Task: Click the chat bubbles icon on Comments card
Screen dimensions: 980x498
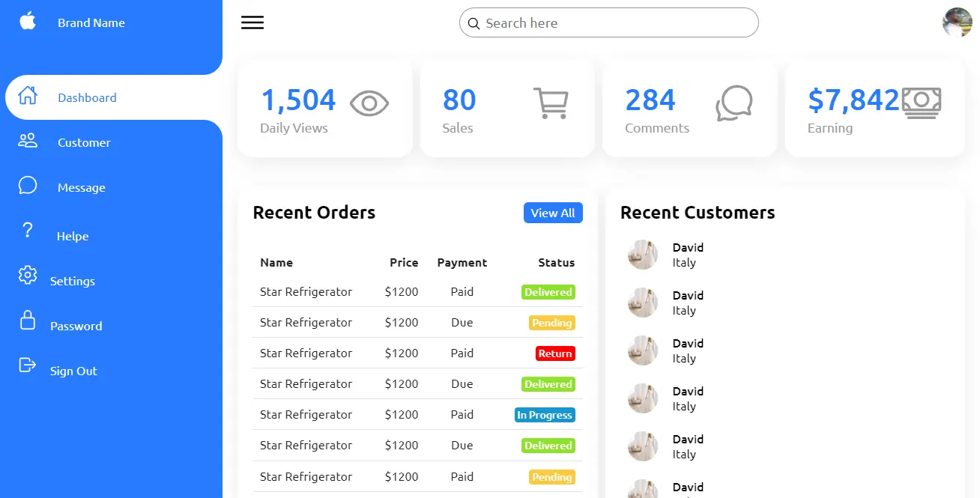Action: pyautogui.click(x=734, y=103)
